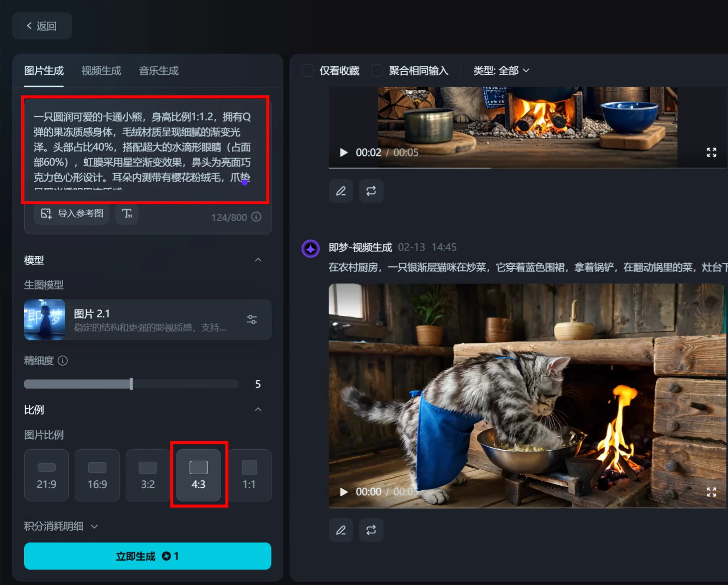Click regenerate icon under cat cooking video
728x585 pixels.
pos(371,530)
